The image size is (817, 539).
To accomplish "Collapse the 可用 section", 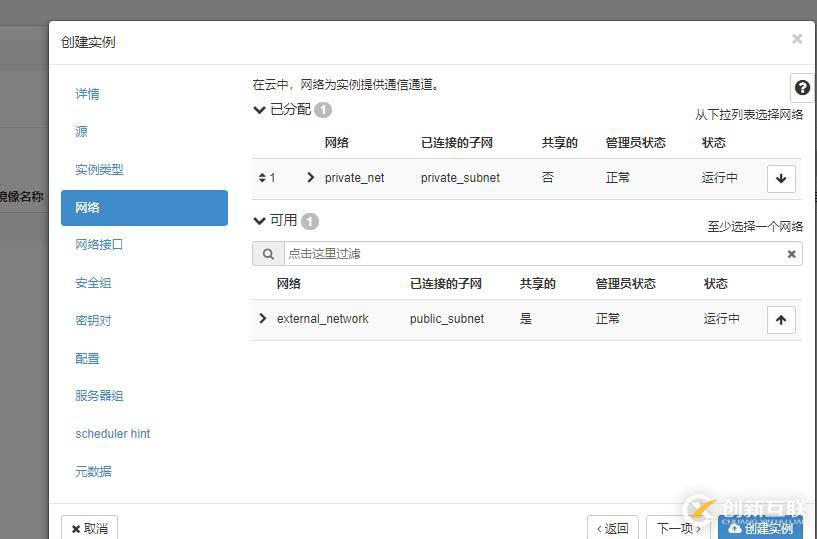I will click(259, 221).
